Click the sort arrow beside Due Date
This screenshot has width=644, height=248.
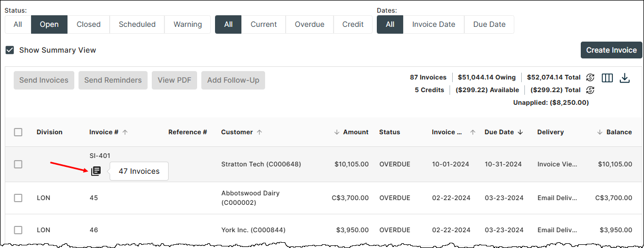520,132
